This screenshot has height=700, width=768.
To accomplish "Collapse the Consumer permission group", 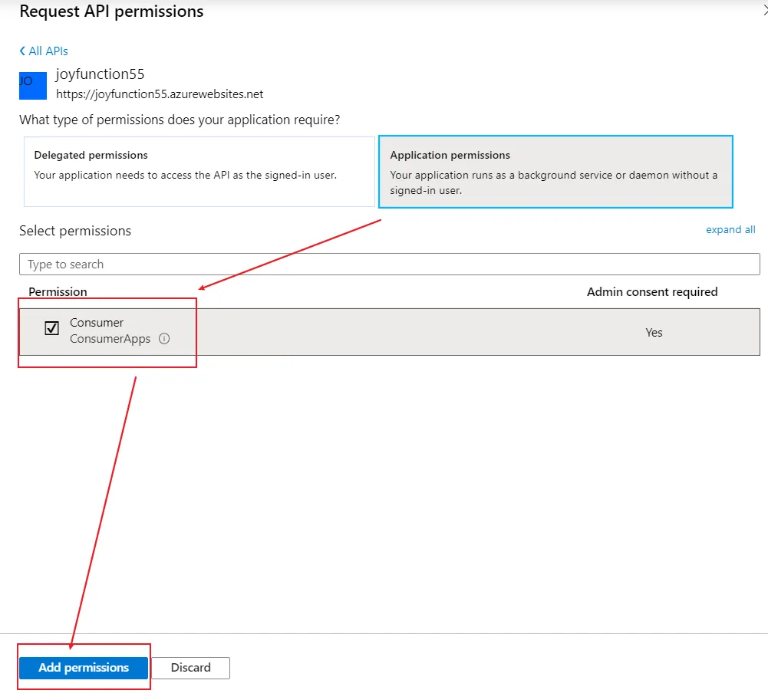I will 97,323.
